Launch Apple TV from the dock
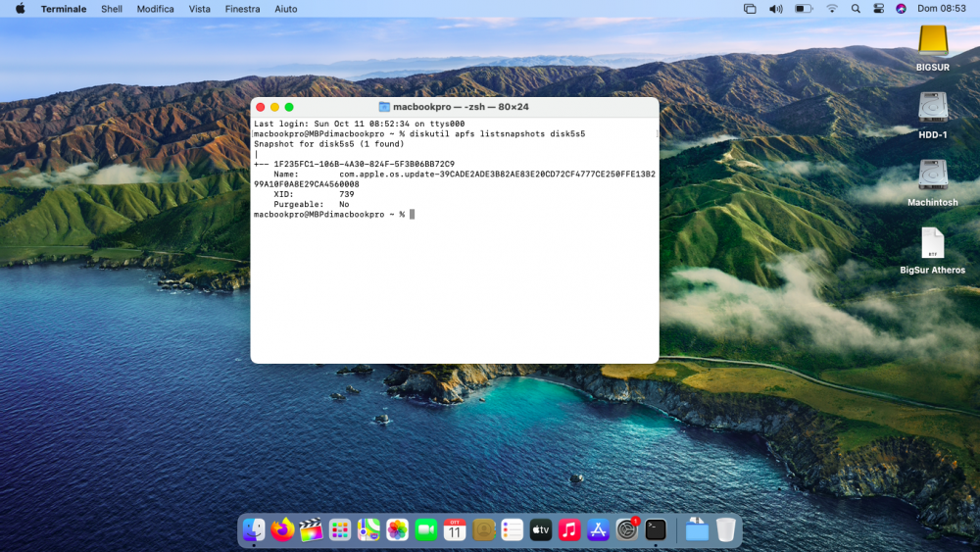Screen dimensions: 980x552 pos(541,530)
